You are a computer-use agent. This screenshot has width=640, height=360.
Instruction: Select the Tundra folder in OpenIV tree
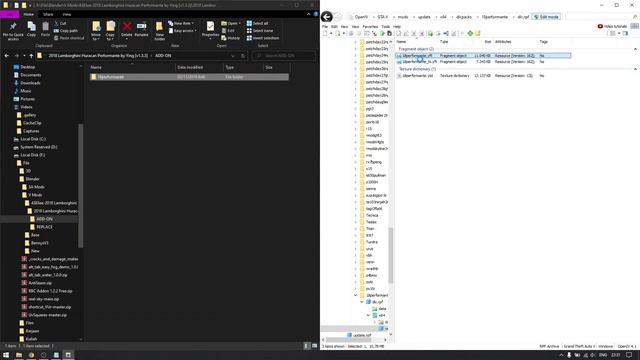click(371, 242)
